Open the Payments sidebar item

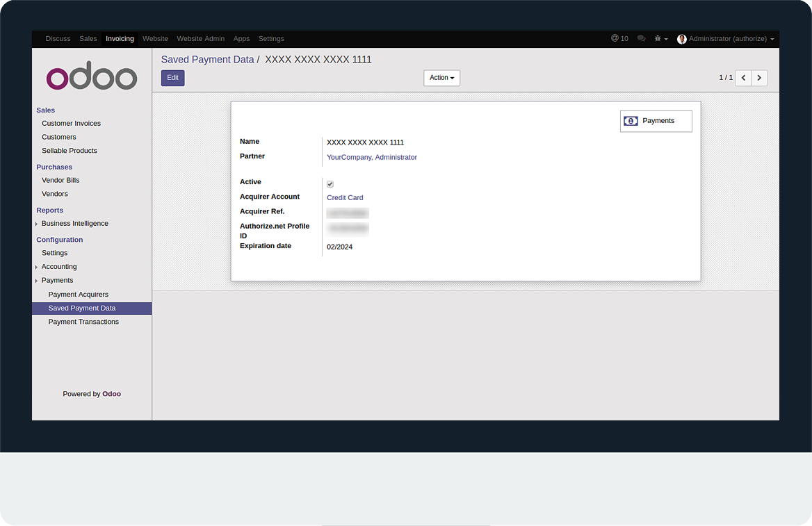pos(58,281)
